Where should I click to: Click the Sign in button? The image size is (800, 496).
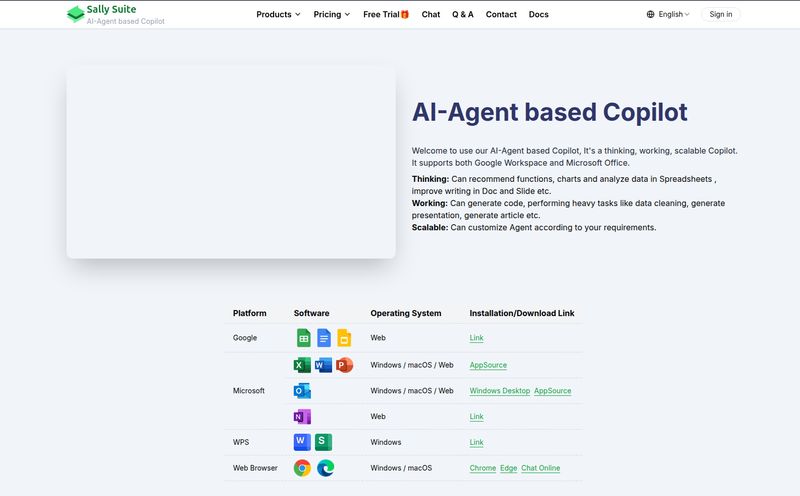(720, 14)
